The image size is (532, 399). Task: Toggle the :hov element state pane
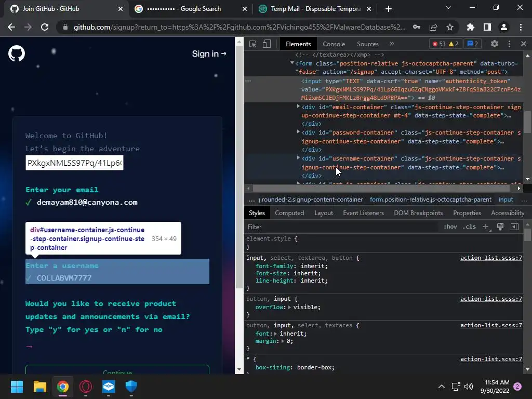coord(450,227)
